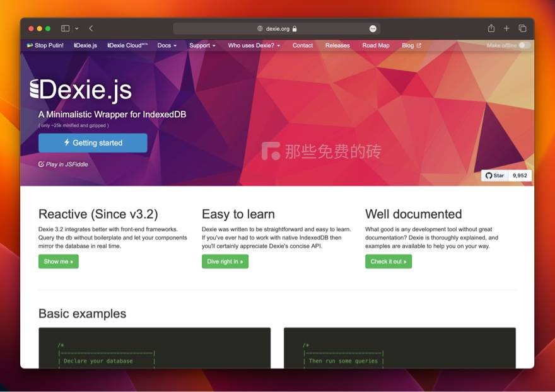
Task: Click A Minimalistic Wrapper for IndexedDB tagline
Action: click(112, 114)
